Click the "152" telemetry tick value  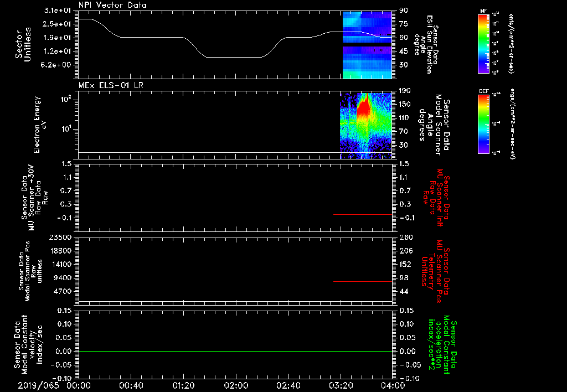(405, 264)
